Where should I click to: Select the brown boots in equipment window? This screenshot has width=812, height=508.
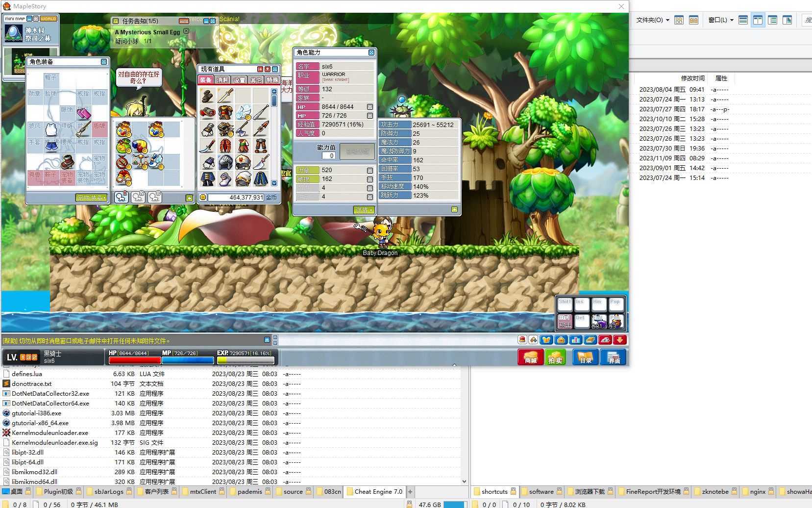67,161
